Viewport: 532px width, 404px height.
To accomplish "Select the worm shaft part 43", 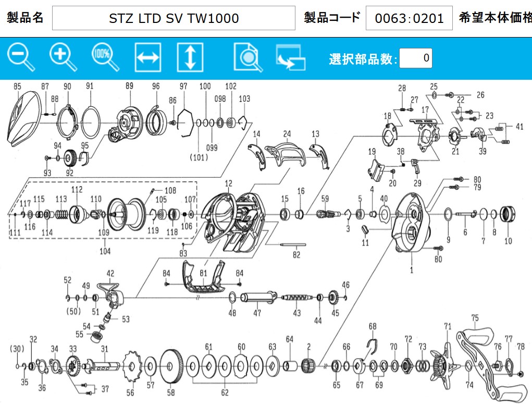I will (x=296, y=299).
